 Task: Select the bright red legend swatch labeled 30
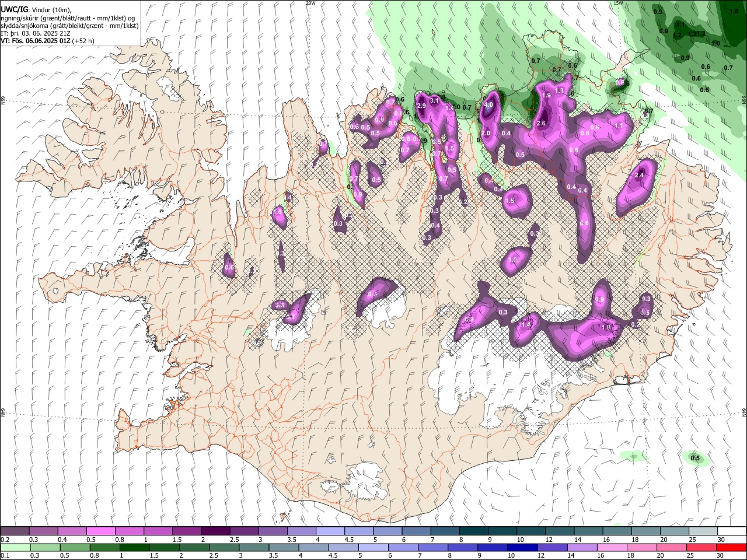click(x=731, y=547)
